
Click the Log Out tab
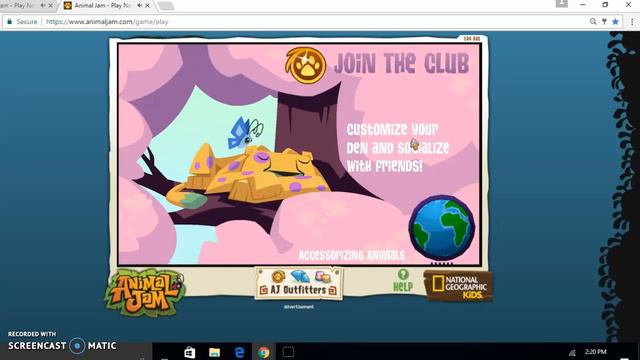472,39
